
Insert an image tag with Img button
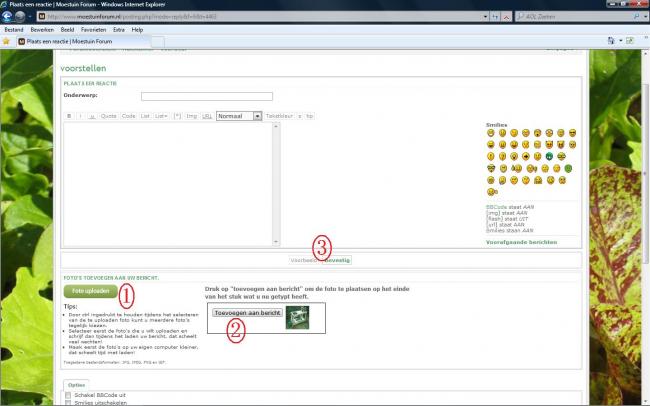191,116
